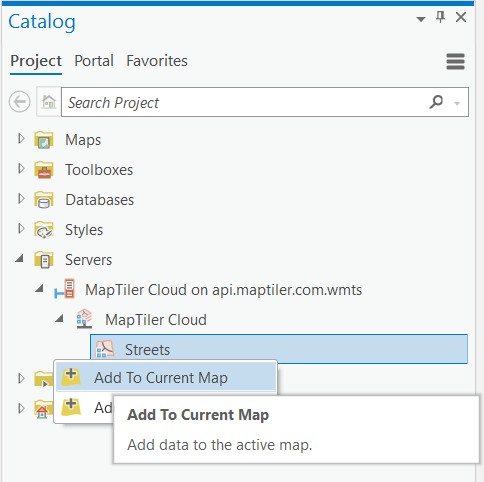Screen dimensions: 484x482
Task: Choose Add To Current Map menu entry
Action: 166,378
